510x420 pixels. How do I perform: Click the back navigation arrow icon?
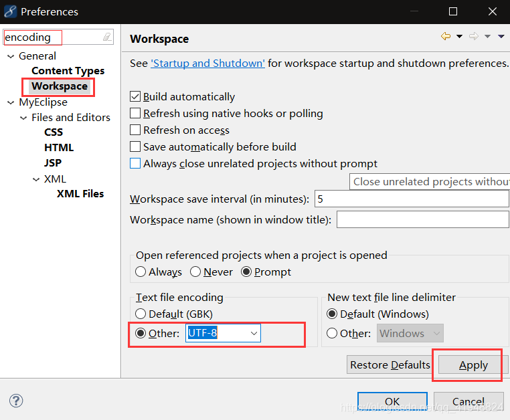pos(446,36)
